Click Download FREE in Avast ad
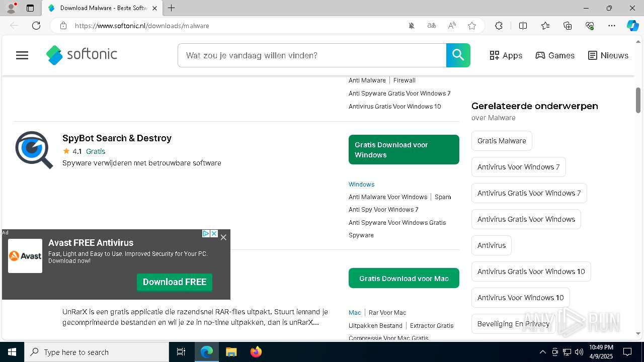644x362 pixels. click(175, 282)
